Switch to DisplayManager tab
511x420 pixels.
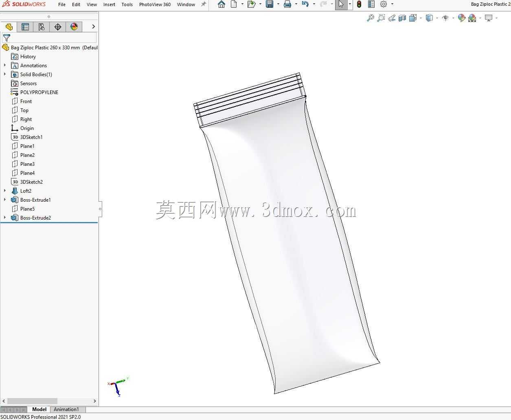click(74, 27)
